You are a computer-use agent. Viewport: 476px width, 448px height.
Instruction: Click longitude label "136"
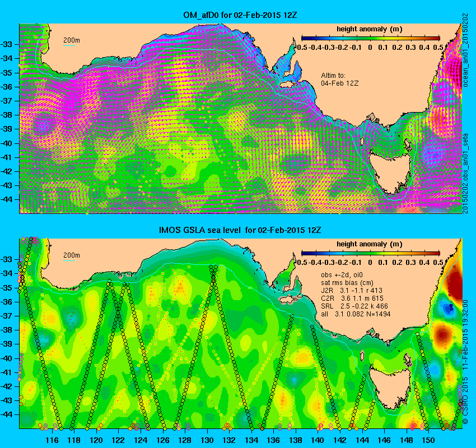coord(274,440)
